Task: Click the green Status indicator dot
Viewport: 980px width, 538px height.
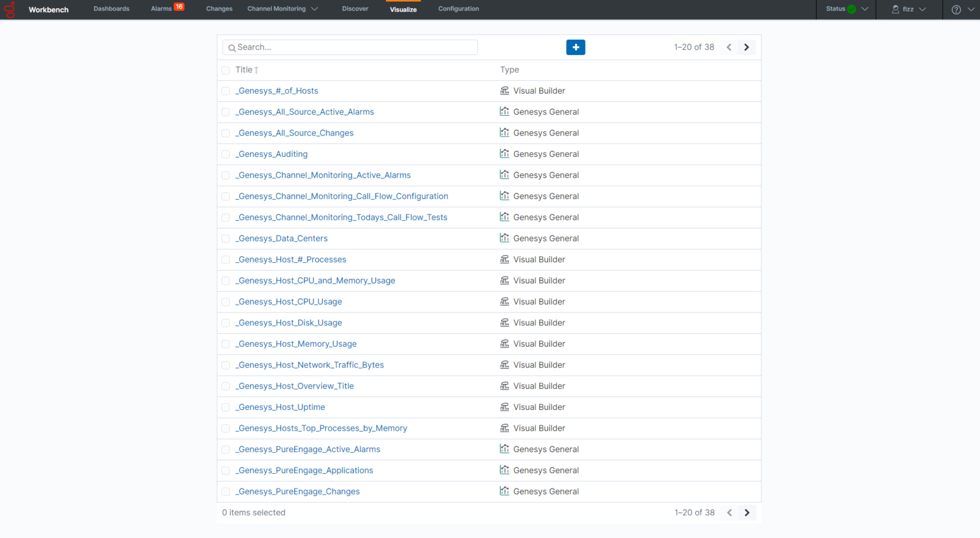Action: (x=851, y=9)
